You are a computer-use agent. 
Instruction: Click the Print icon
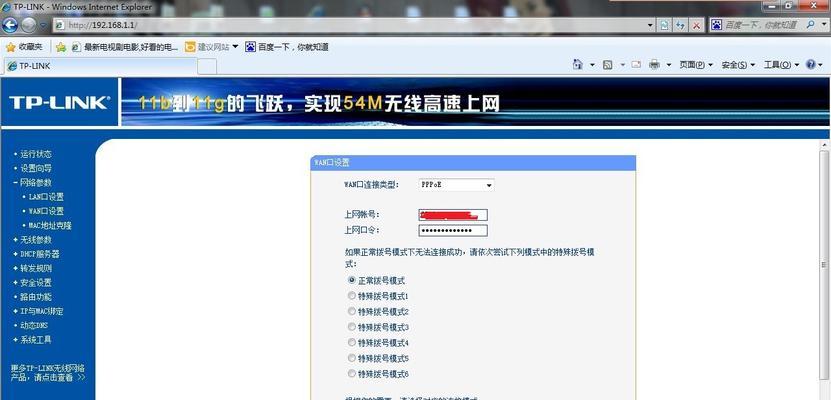[x=655, y=65]
